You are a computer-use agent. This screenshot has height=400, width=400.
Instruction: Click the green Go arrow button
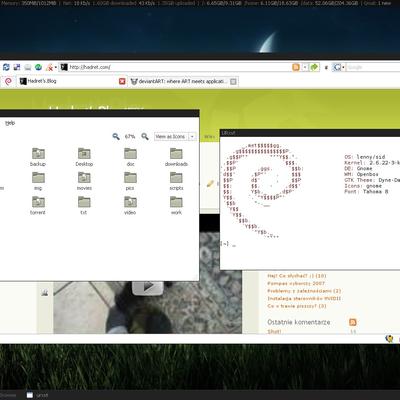(314, 67)
